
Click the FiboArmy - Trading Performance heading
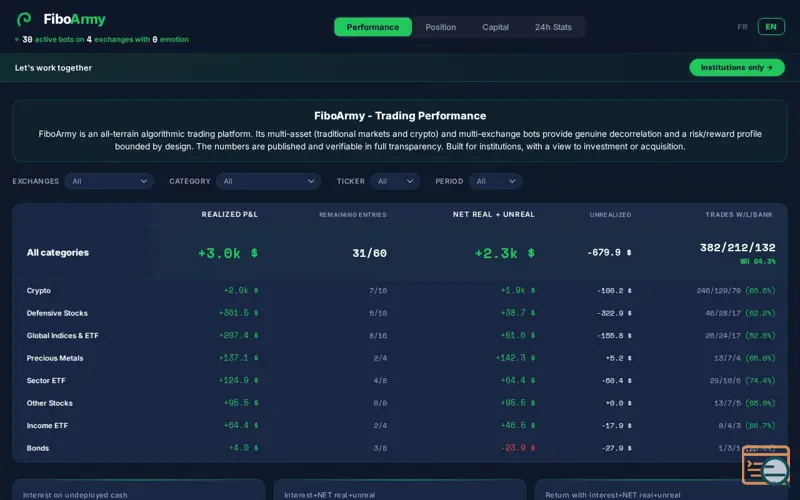point(400,116)
